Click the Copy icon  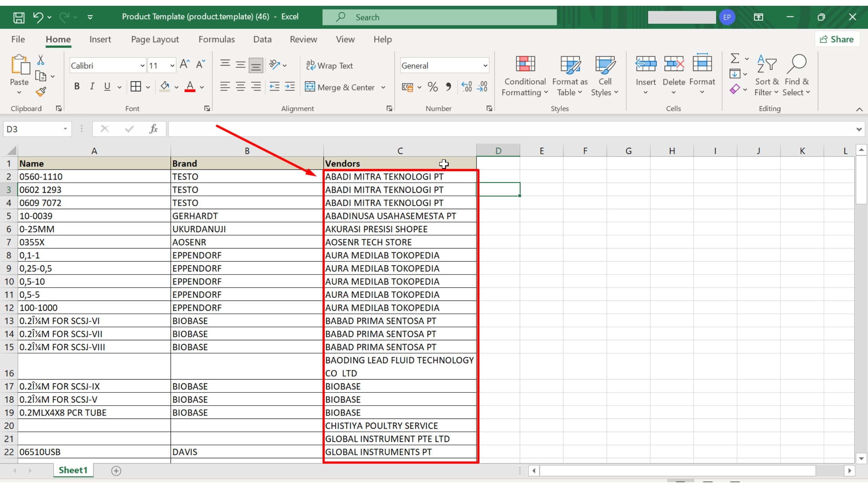(41, 76)
